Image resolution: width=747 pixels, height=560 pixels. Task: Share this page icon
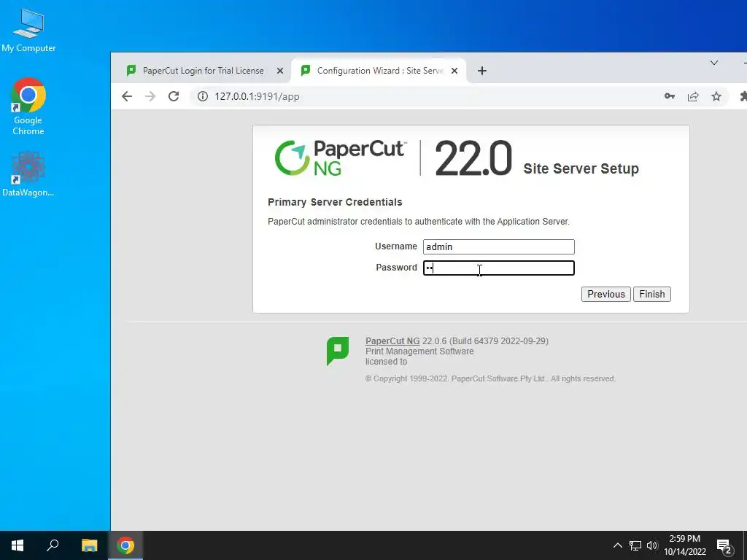(x=693, y=97)
